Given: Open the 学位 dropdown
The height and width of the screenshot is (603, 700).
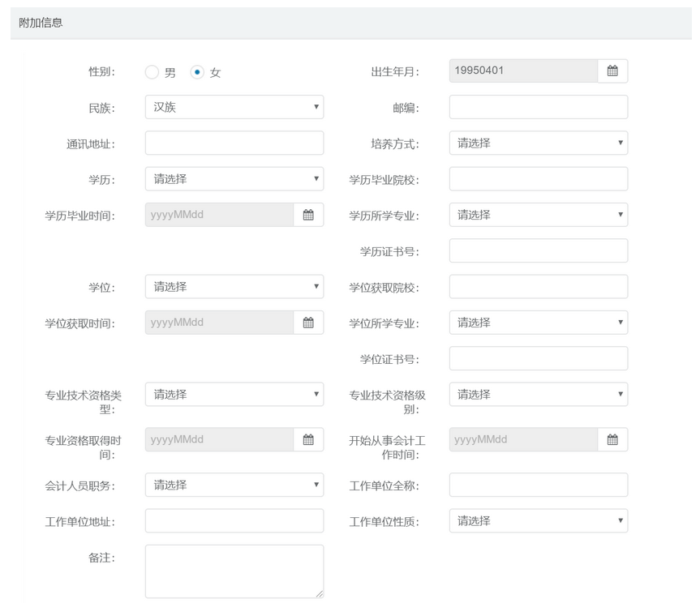Looking at the screenshot, I should point(234,286).
